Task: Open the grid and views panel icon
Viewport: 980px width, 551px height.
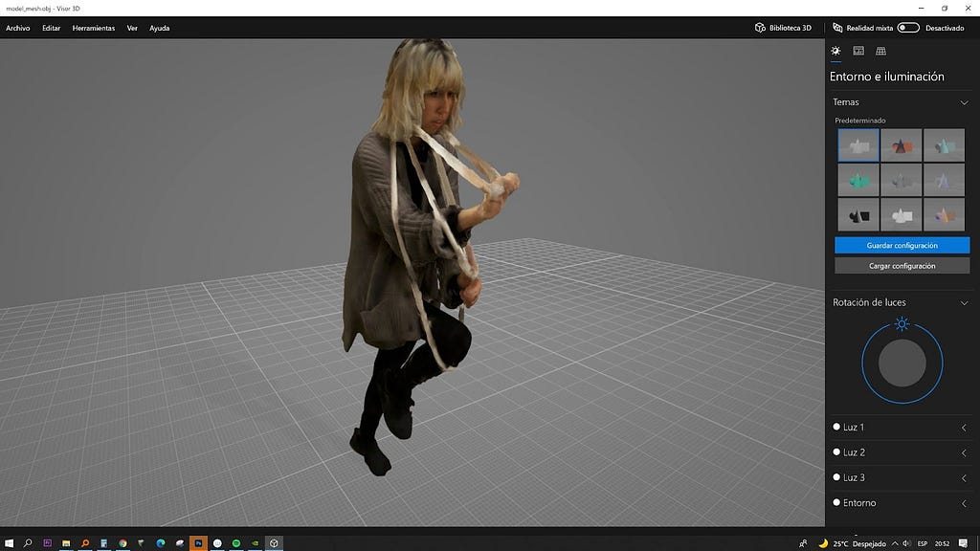Action: click(x=880, y=52)
